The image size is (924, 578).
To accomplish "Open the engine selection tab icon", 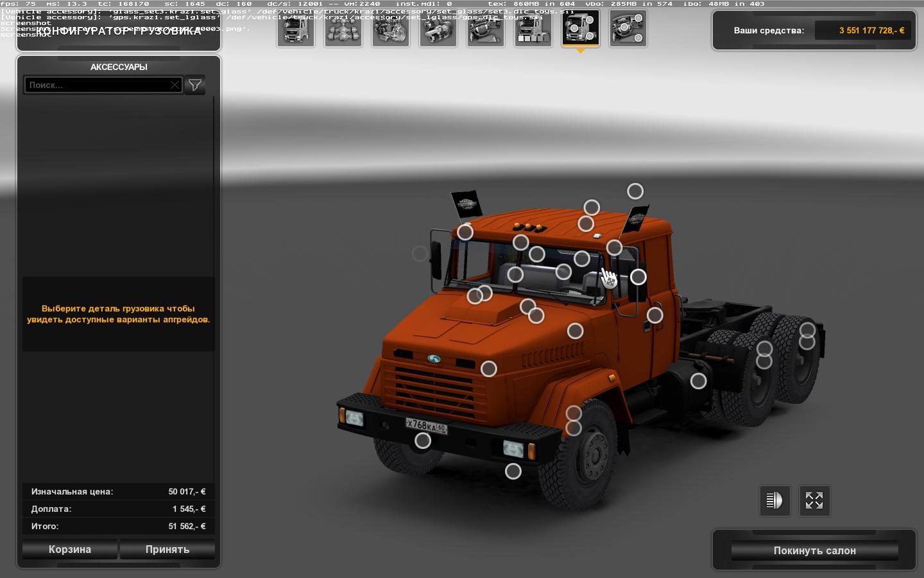I will pos(391,29).
